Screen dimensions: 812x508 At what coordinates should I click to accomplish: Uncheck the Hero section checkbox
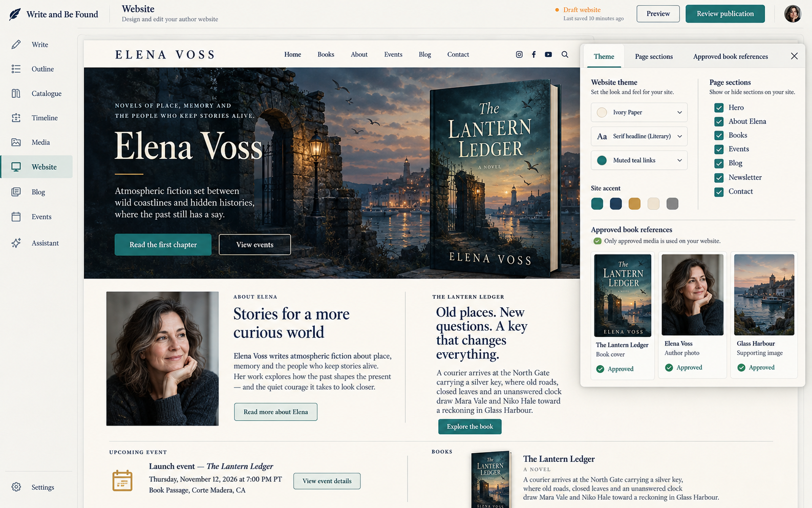click(x=719, y=108)
